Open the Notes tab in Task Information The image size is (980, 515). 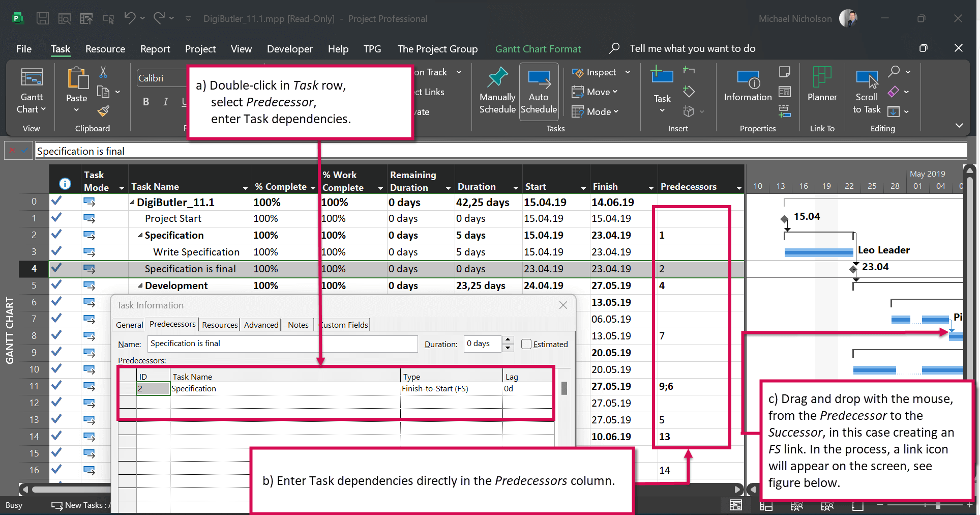pos(298,325)
